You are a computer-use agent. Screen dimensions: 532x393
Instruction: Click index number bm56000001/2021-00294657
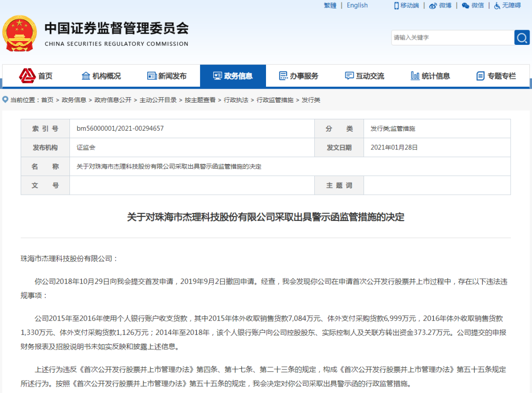click(x=120, y=128)
